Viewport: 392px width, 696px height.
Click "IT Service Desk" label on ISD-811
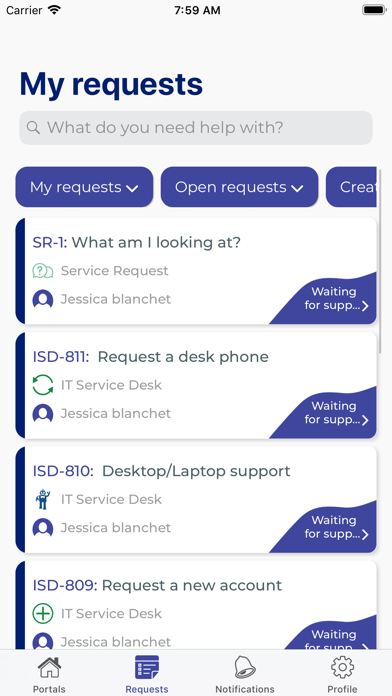click(111, 385)
